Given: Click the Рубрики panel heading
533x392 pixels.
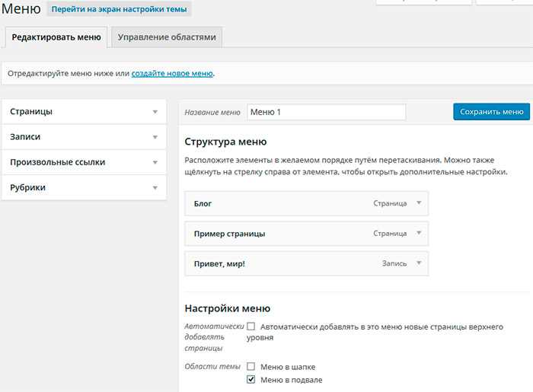Looking at the screenshot, I should pyautogui.click(x=28, y=187).
